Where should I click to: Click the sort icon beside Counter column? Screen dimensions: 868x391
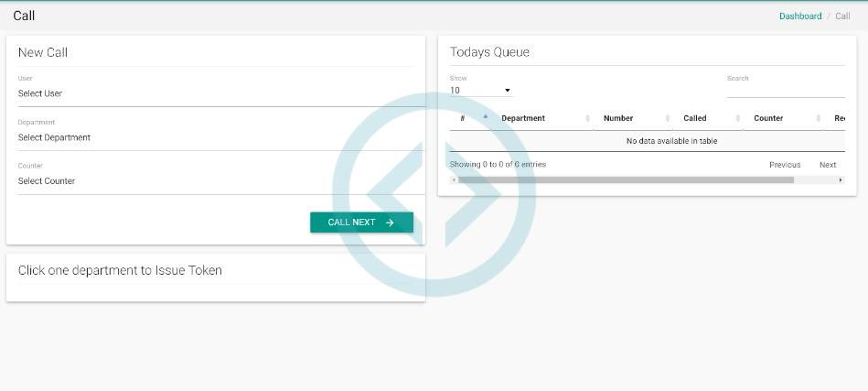pos(818,118)
